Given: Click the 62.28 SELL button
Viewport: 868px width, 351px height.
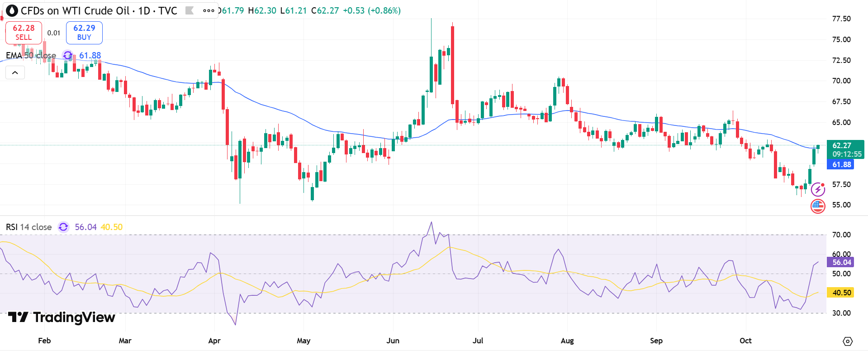Looking at the screenshot, I should point(24,33).
